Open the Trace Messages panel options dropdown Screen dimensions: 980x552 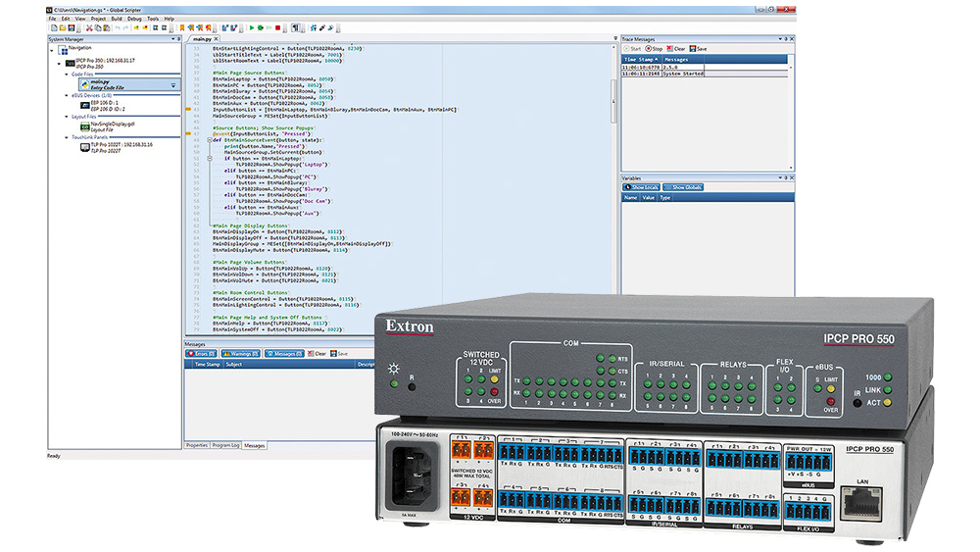(780, 39)
